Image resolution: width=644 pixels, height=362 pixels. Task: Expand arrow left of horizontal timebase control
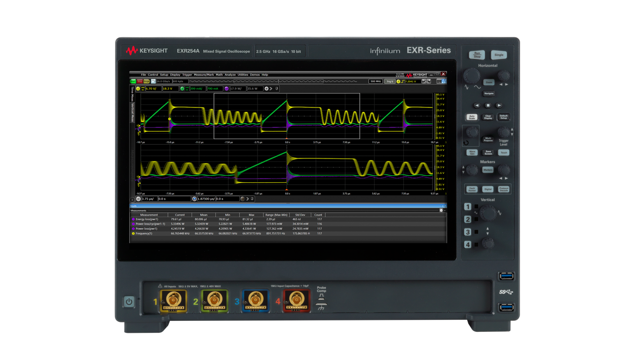(132, 199)
